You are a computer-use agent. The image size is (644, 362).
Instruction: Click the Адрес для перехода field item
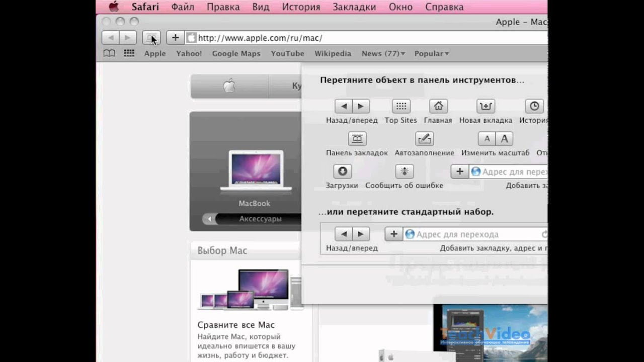pos(508,171)
